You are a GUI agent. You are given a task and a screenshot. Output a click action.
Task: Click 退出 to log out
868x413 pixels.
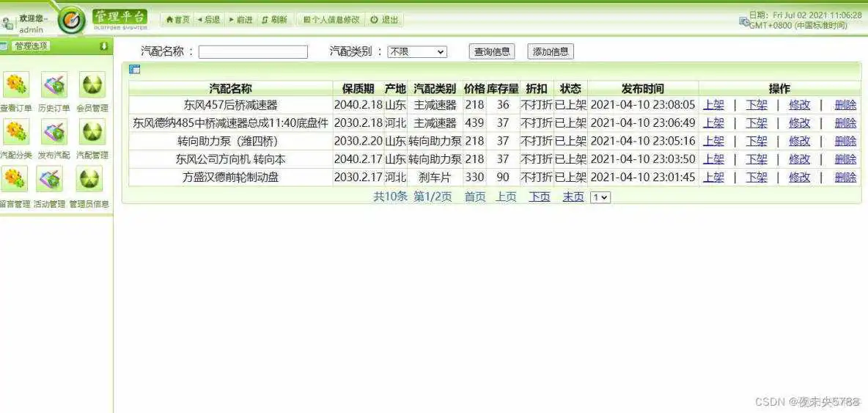384,19
